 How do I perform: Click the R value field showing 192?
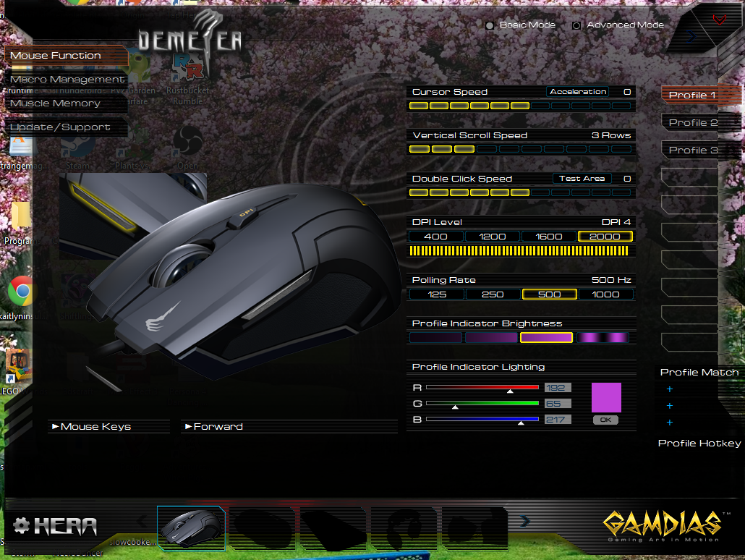coord(558,388)
